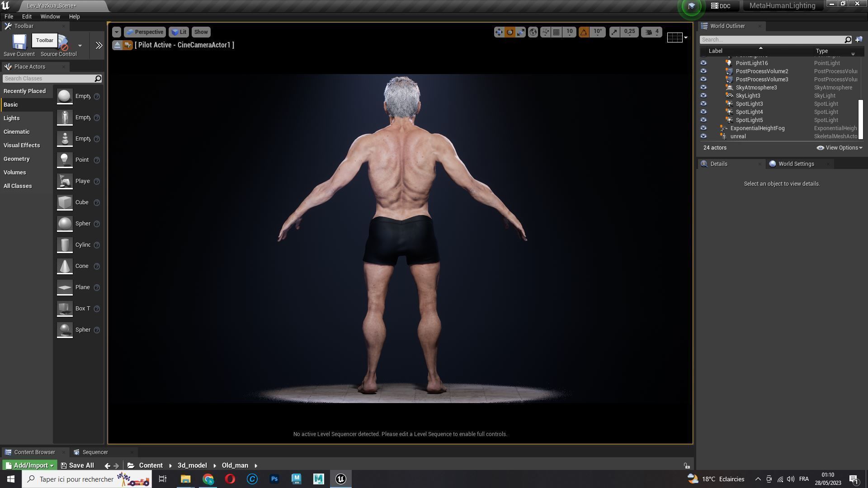Click the Plane actor icon
Image resolution: width=868 pixels, height=488 pixels.
(x=65, y=287)
